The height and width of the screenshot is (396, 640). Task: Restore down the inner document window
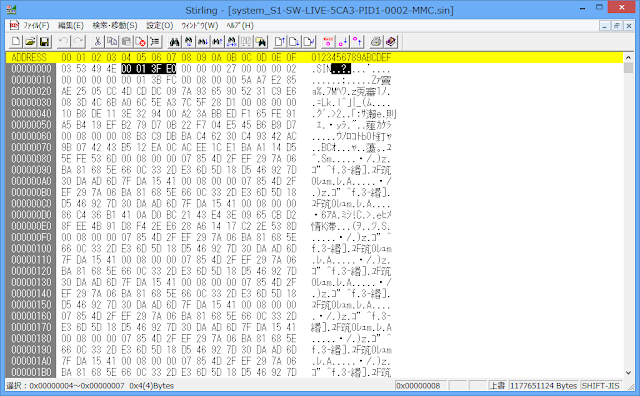click(617, 26)
